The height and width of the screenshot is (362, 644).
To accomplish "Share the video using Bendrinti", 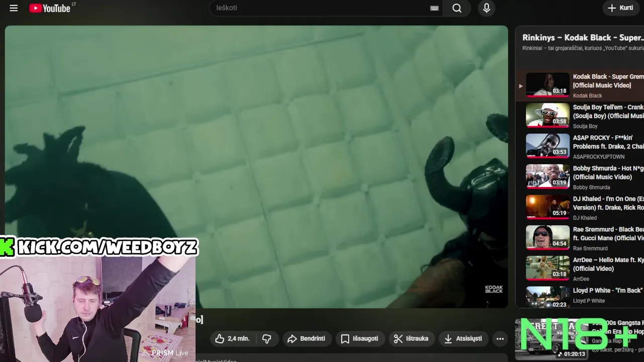I will pyautogui.click(x=306, y=339).
